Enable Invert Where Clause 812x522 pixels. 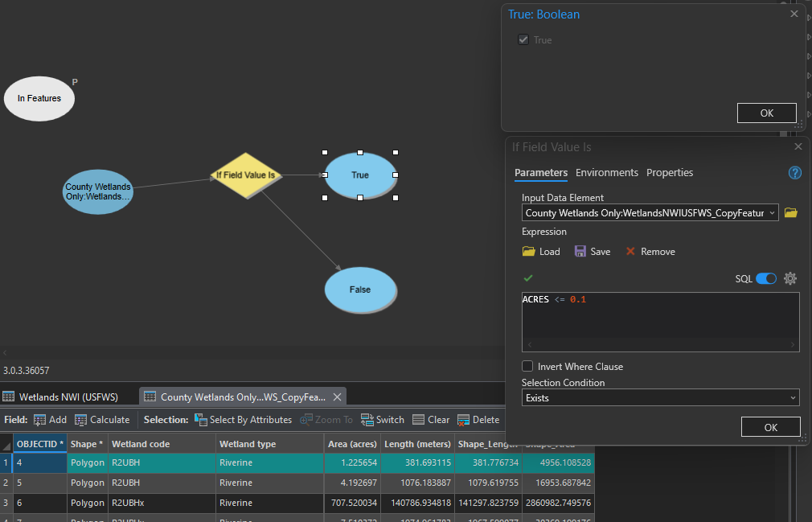[527, 366]
